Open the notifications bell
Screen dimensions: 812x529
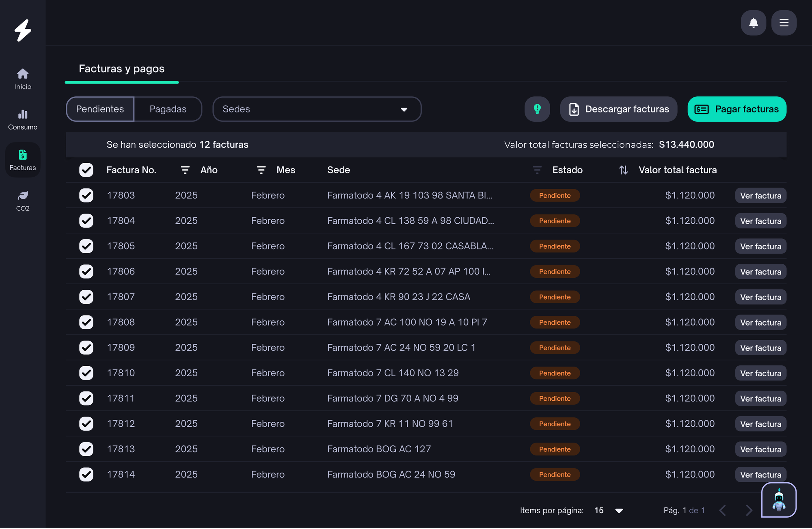point(753,23)
